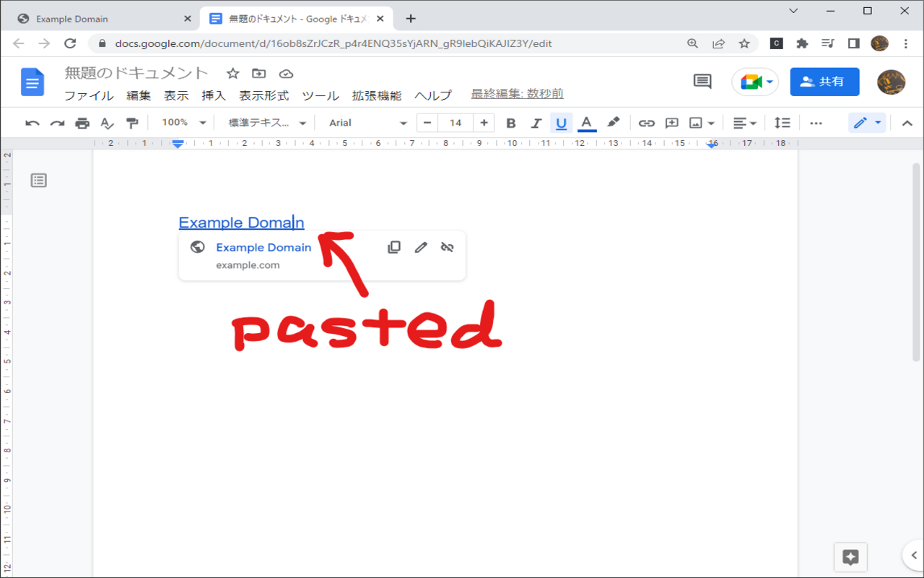Viewport: 924px width, 578px height.
Task: Open the text alignment dropdown
Action: [744, 124]
